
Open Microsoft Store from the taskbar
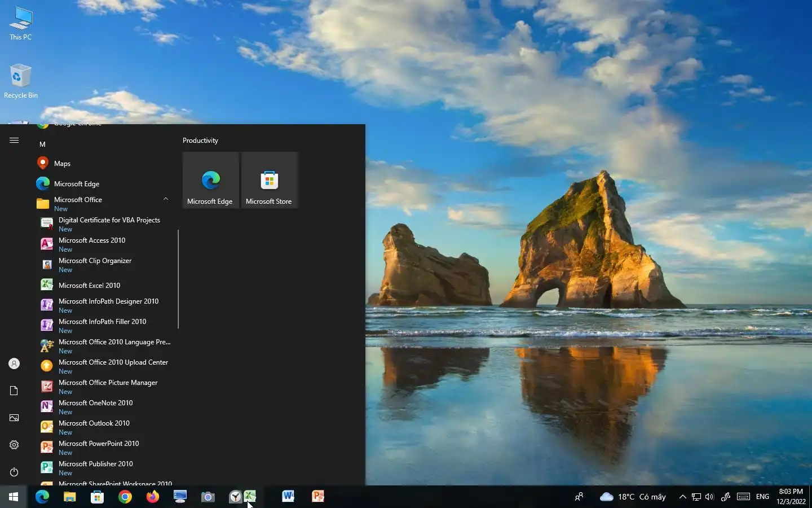97,497
